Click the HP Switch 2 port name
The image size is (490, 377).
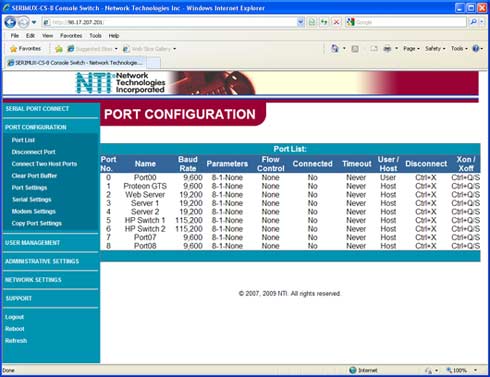(x=145, y=229)
